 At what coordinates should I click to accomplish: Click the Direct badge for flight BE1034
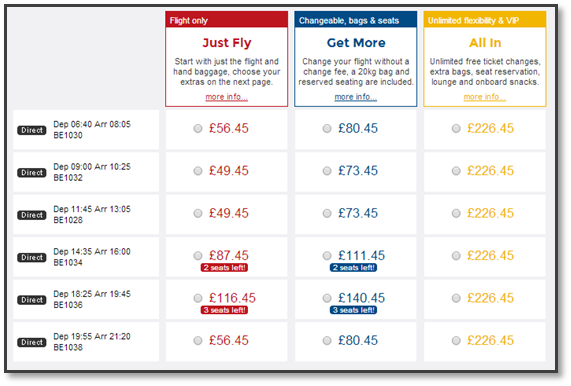pyautogui.click(x=32, y=257)
